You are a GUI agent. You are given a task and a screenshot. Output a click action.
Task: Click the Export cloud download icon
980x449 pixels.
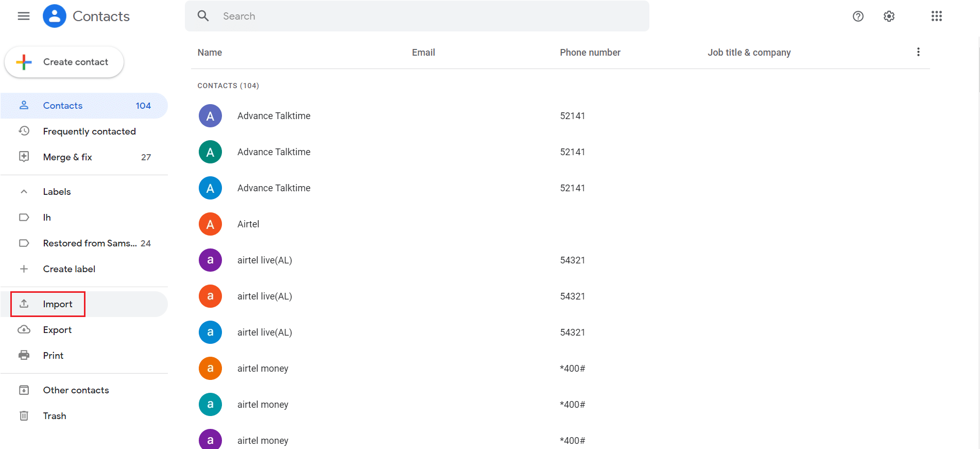click(x=24, y=329)
